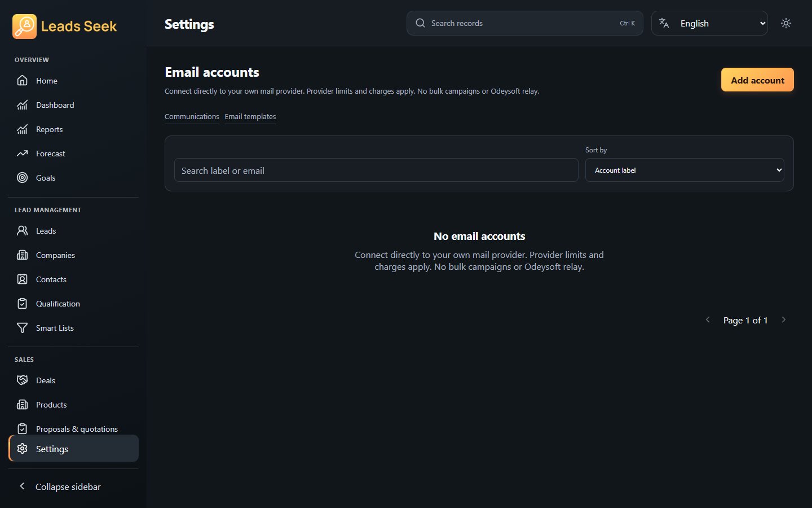Open Dashboard via its chart icon
This screenshot has width=812, height=508.
coord(22,105)
